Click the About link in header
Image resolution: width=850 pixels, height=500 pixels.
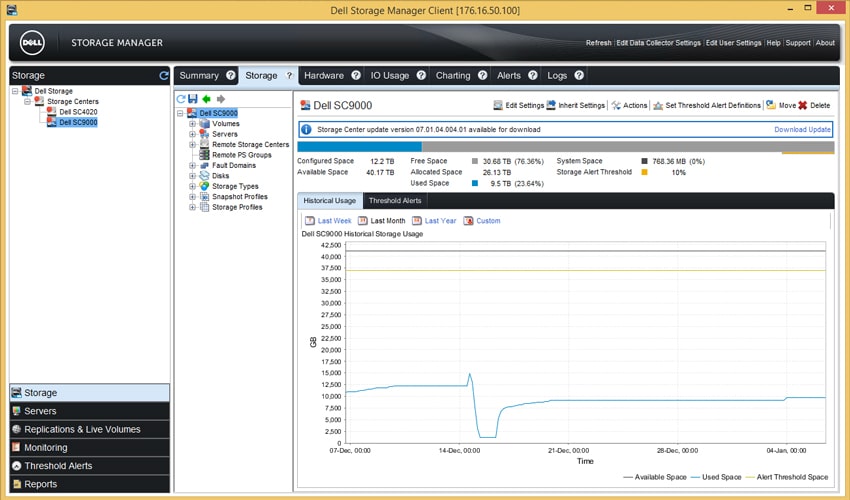click(x=825, y=43)
